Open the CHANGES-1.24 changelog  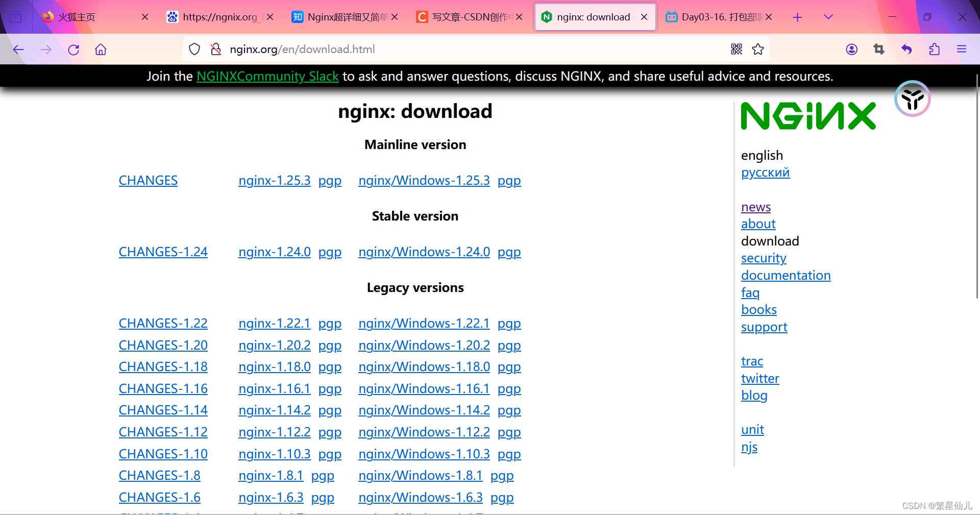pos(163,251)
